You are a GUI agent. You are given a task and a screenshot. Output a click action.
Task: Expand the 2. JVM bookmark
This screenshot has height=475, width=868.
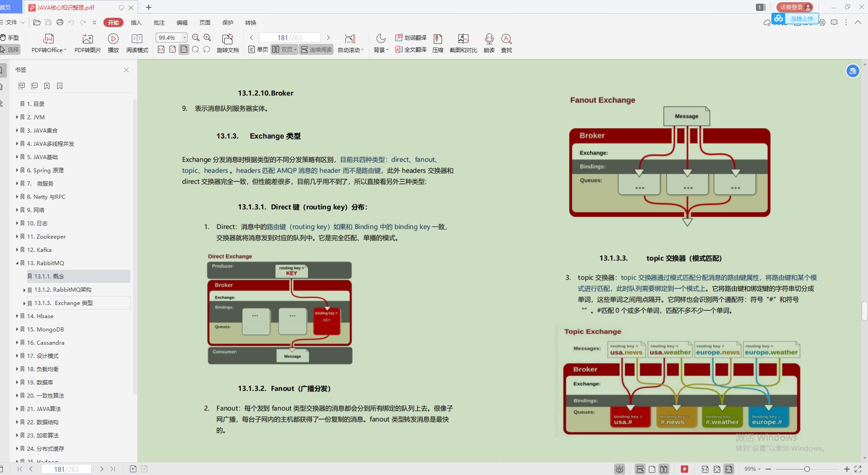click(17, 117)
